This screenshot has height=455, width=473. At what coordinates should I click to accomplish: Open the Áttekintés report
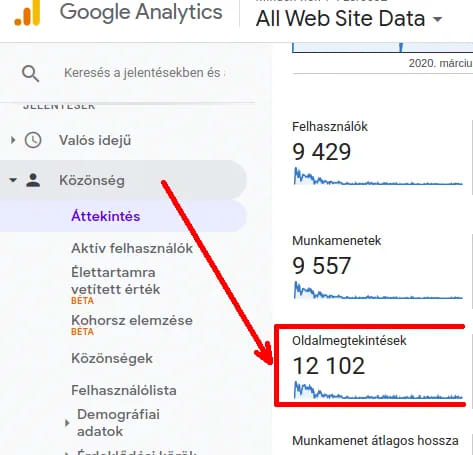[x=106, y=216]
